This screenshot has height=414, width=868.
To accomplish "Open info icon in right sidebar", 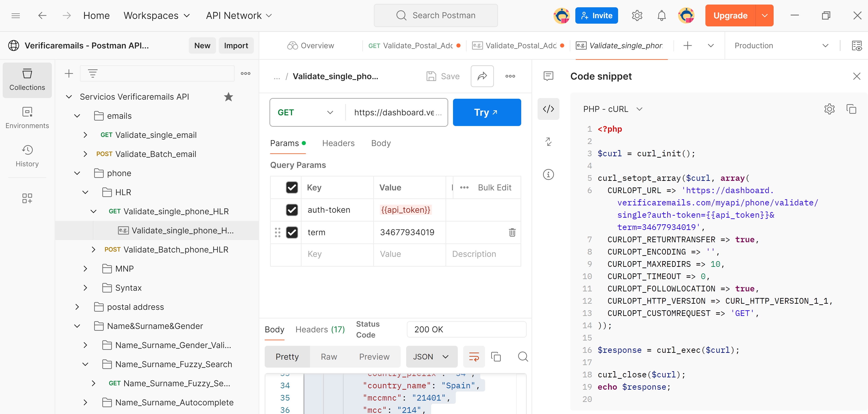I will coord(548,174).
